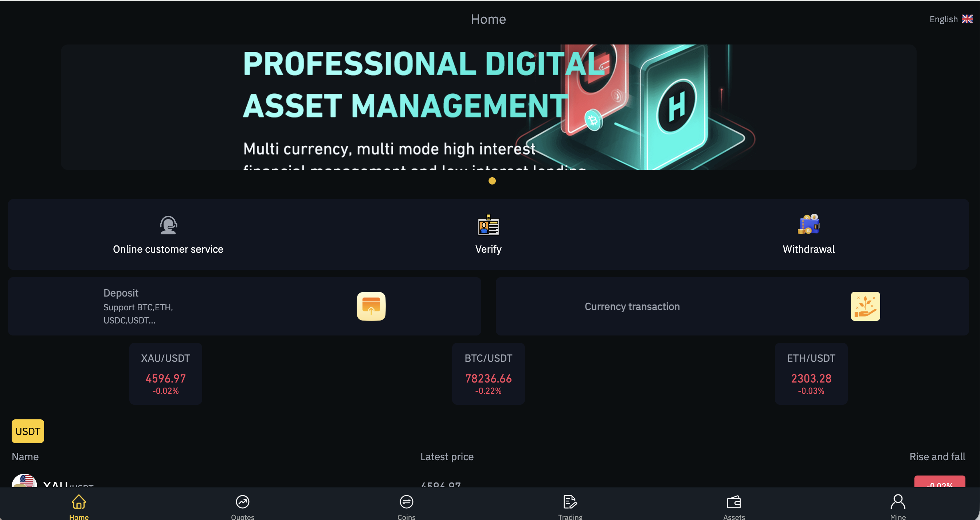Click the Withdrawal wallet icon
The width and height of the screenshot is (980, 520).
(x=809, y=224)
